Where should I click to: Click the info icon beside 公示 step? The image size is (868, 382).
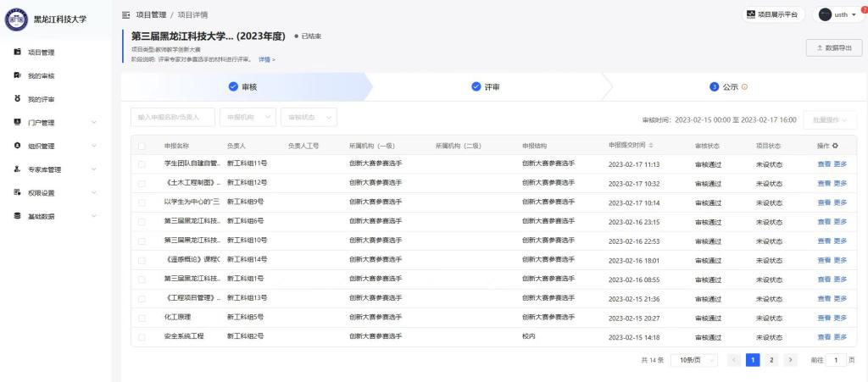point(745,86)
